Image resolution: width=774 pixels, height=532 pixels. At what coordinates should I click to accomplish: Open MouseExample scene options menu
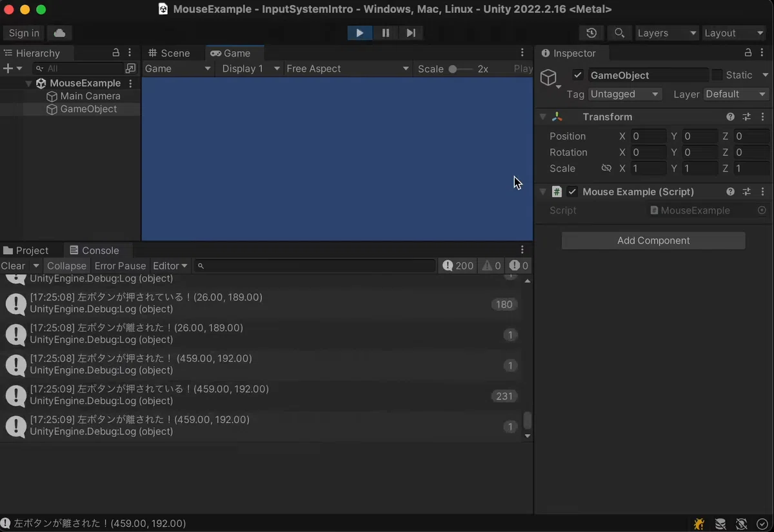131,83
